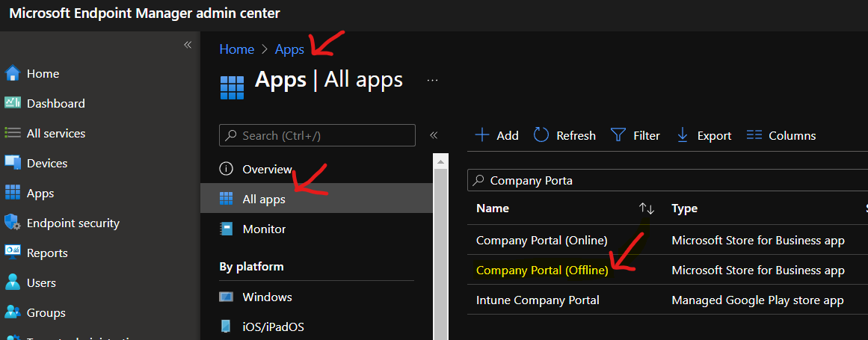This screenshot has height=340, width=868.
Task: Open Apps in the left sidebar
Action: click(x=40, y=193)
